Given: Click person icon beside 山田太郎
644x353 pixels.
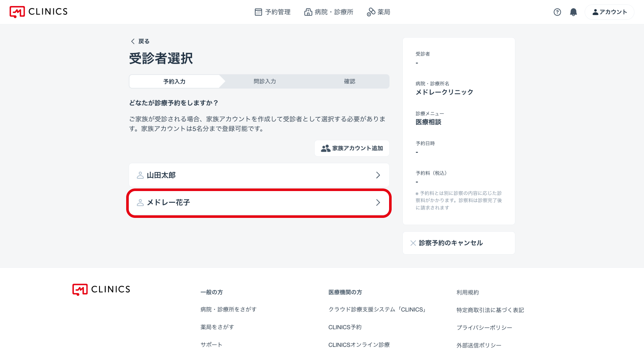Looking at the screenshot, I should pyautogui.click(x=140, y=175).
